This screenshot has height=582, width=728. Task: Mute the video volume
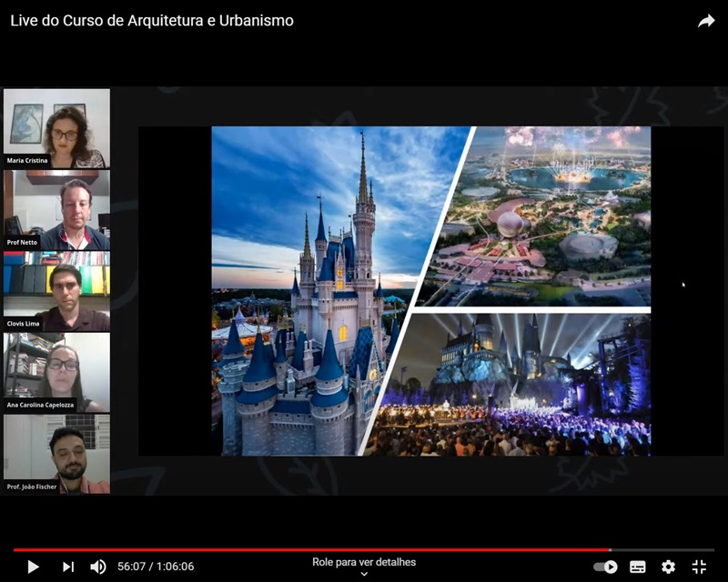click(x=98, y=567)
